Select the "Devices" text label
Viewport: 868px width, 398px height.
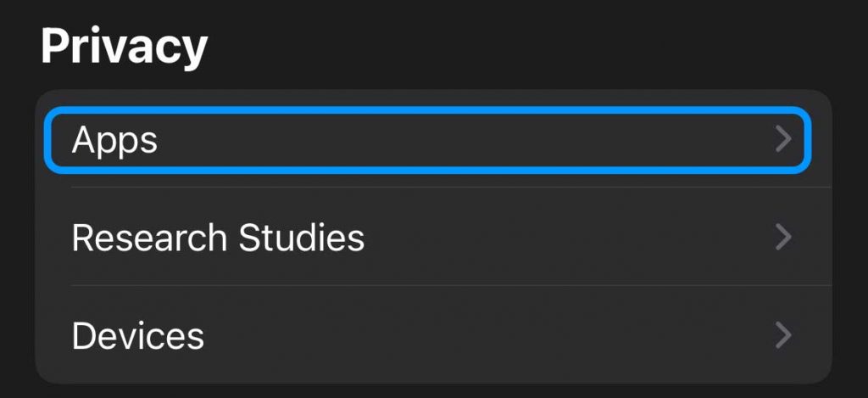[x=137, y=335]
